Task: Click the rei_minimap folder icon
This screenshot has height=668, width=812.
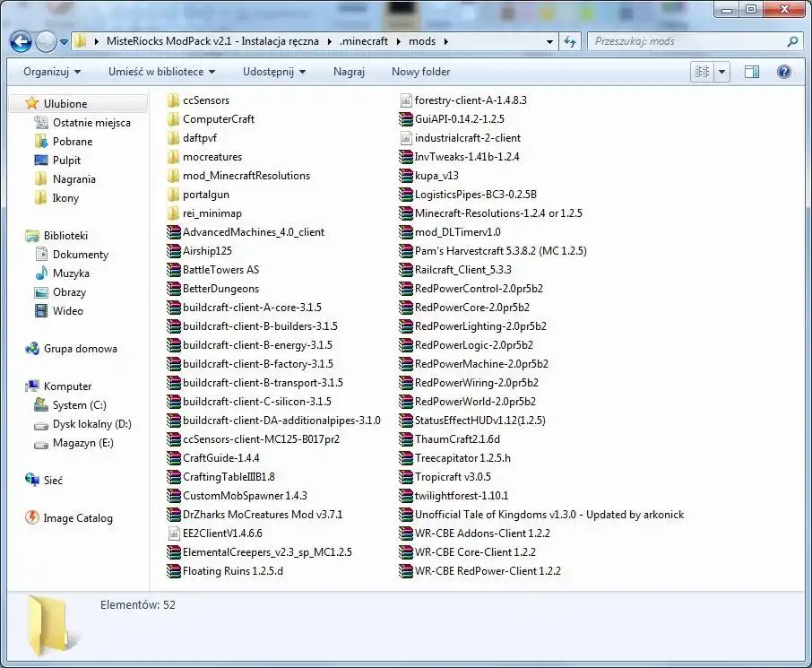Action: click(x=173, y=213)
